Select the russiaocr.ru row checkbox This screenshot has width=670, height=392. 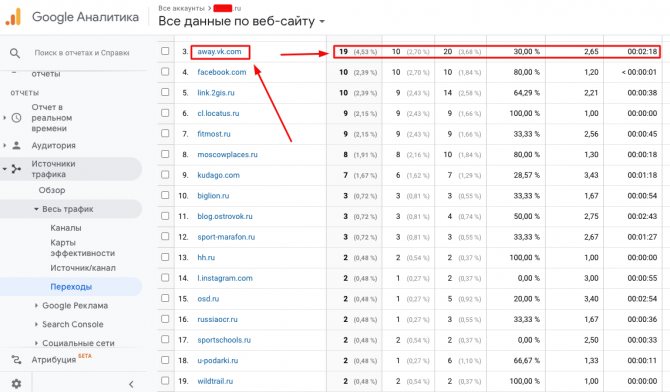click(165, 319)
